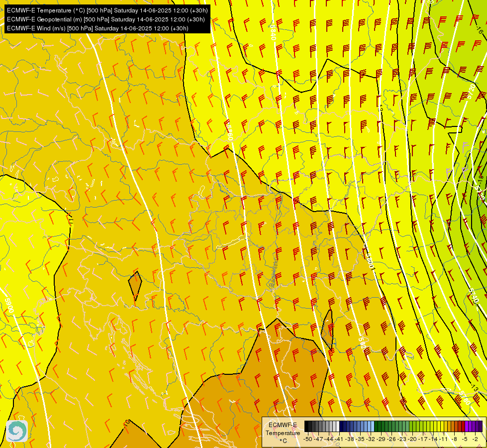Click the -13 isotherm label on the map
The height and width of the screenshot is (448, 487).
pos(474,388)
